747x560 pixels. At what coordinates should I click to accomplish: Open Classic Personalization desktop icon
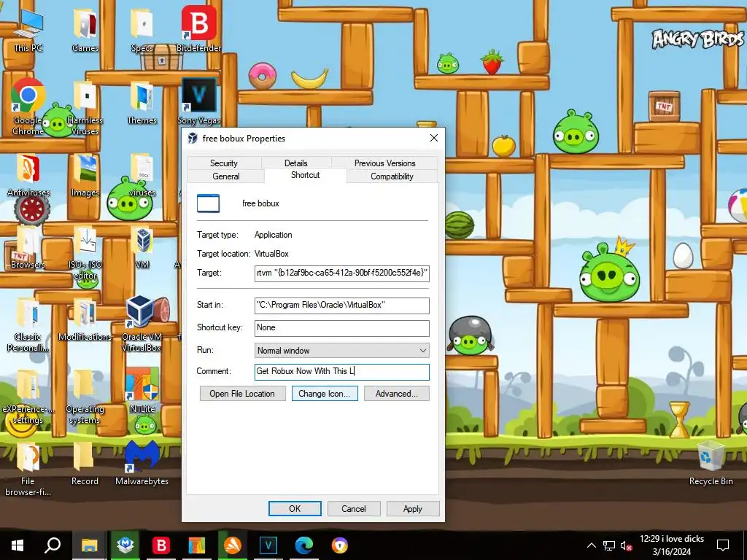click(x=28, y=324)
